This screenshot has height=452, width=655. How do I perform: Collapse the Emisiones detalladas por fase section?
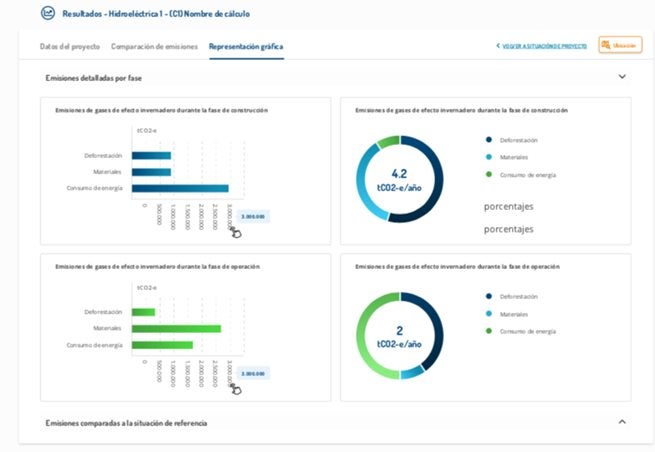[x=622, y=77]
